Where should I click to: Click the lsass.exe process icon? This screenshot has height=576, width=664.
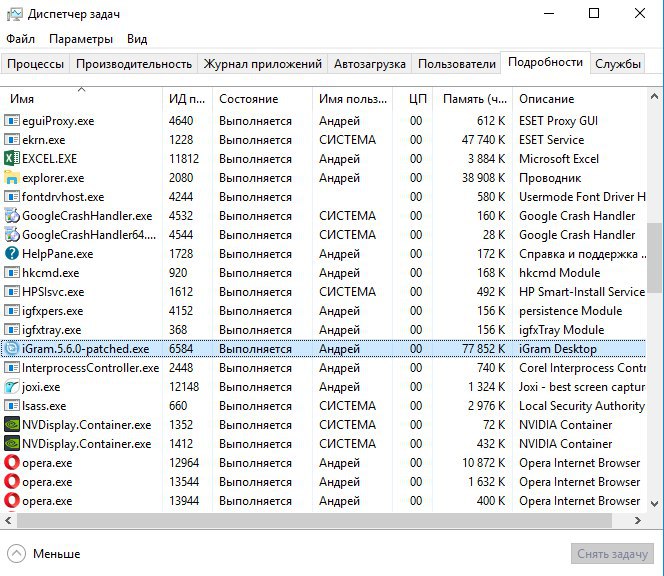coord(12,405)
